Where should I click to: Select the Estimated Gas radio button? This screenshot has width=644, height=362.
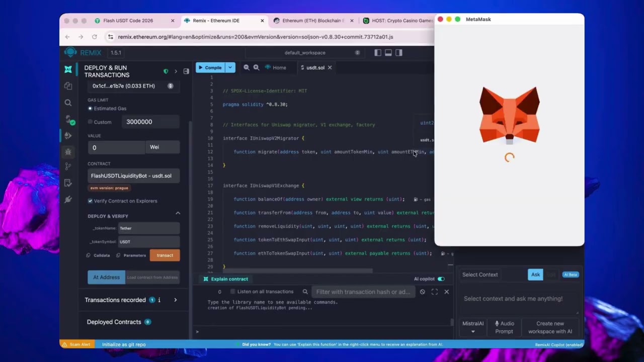pyautogui.click(x=91, y=108)
